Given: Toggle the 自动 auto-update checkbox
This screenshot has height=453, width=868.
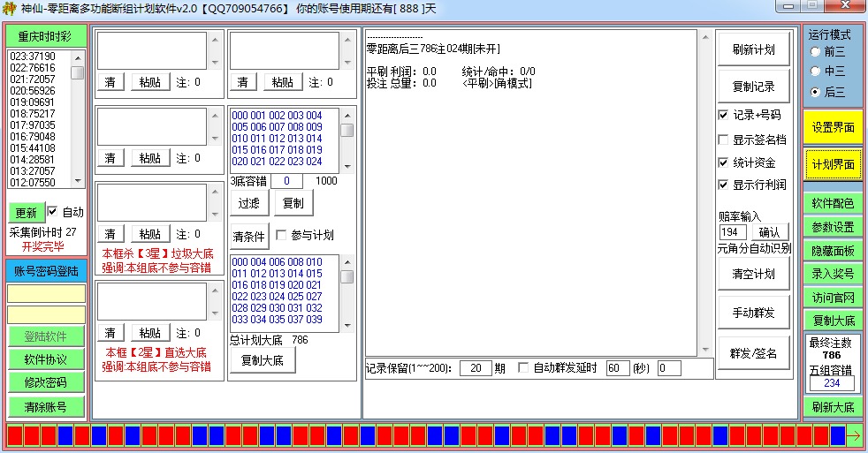Looking at the screenshot, I should click(52, 212).
